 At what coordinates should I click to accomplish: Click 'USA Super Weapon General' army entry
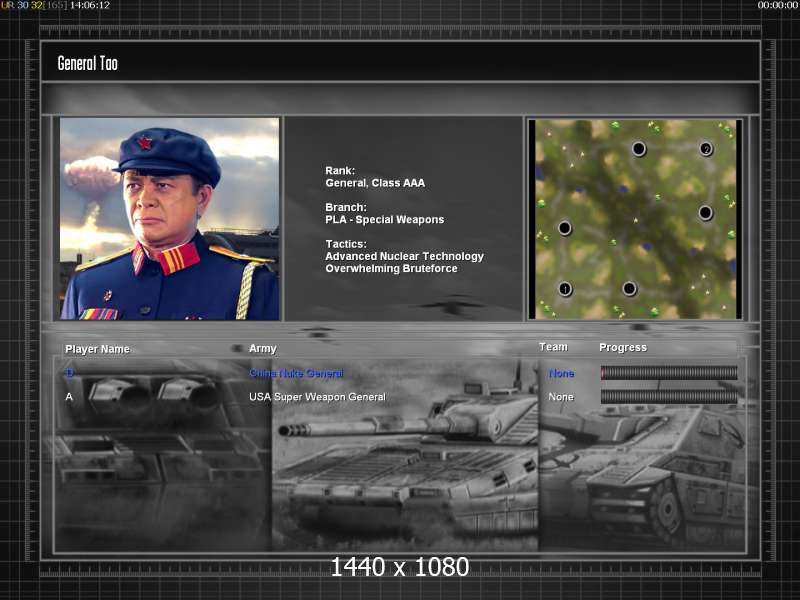(x=317, y=397)
